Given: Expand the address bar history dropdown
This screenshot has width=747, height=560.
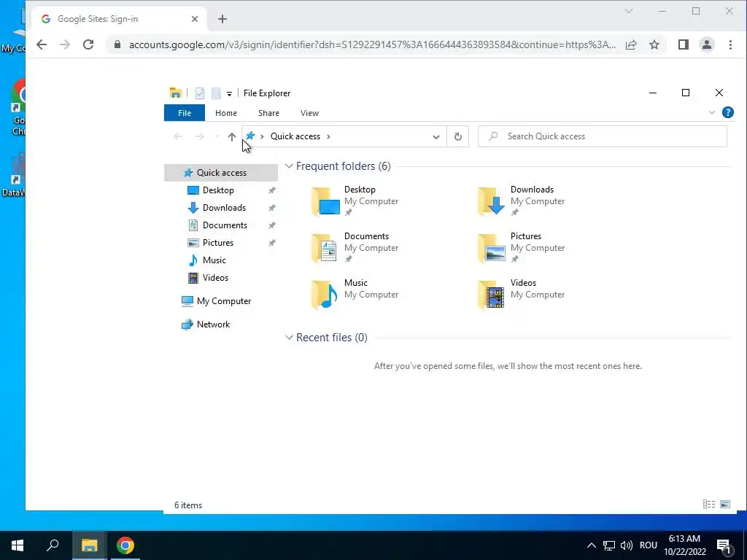Looking at the screenshot, I should coord(436,136).
